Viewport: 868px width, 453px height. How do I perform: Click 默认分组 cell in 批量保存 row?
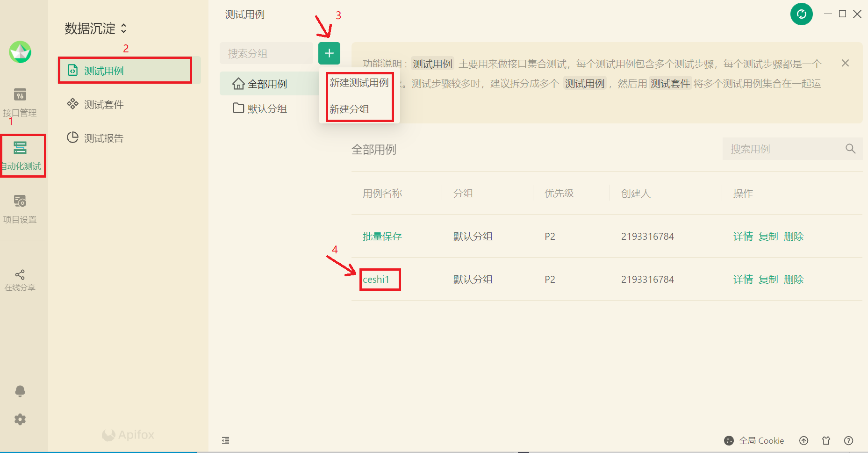click(473, 236)
